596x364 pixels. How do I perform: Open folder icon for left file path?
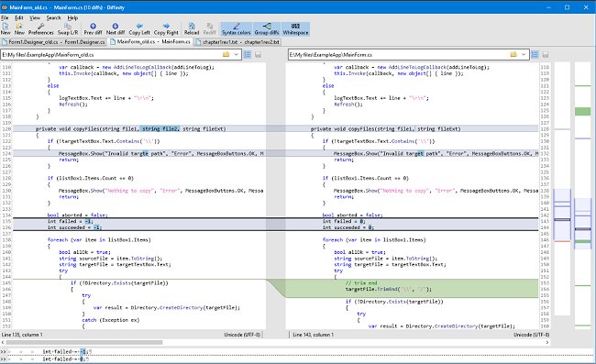[226, 55]
